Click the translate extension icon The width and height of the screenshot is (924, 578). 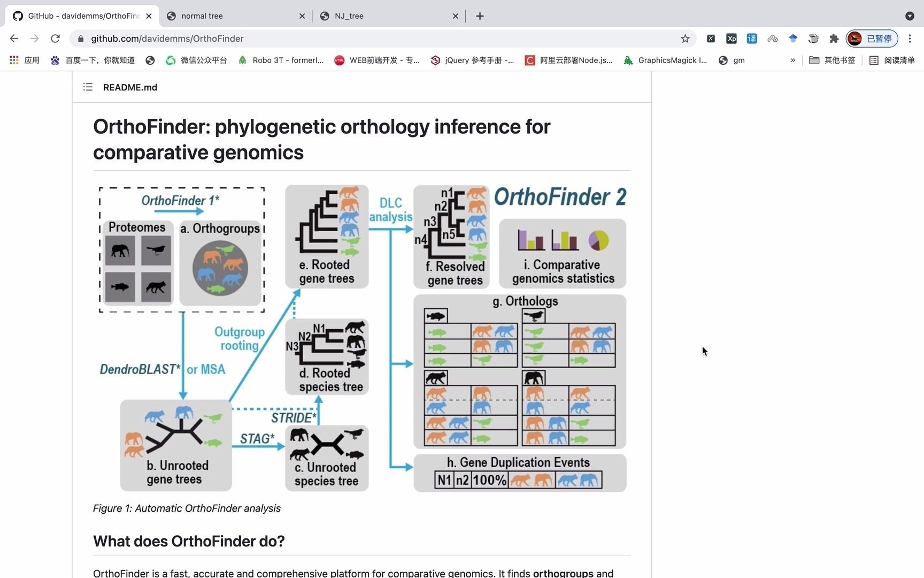click(x=752, y=39)
